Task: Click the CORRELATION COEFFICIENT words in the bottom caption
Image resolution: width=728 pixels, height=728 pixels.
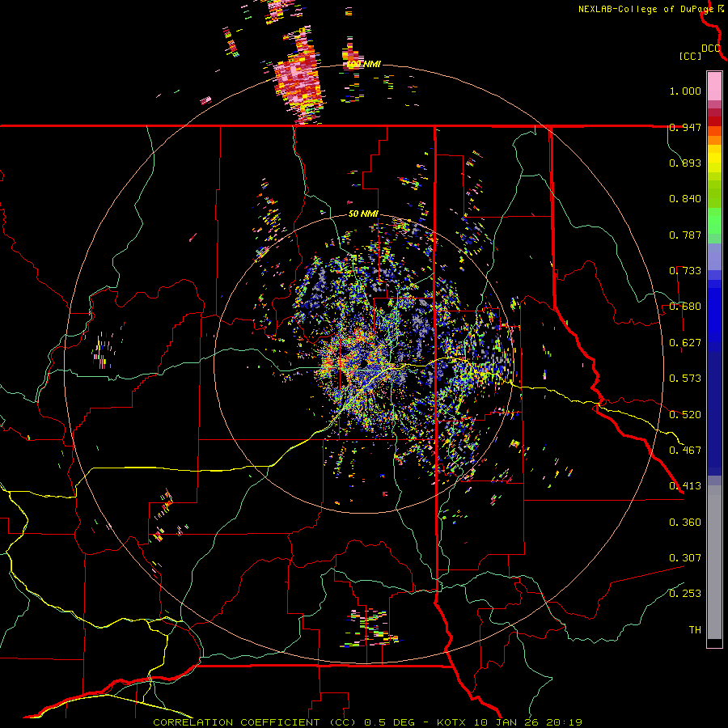Action: click(236, 722)
